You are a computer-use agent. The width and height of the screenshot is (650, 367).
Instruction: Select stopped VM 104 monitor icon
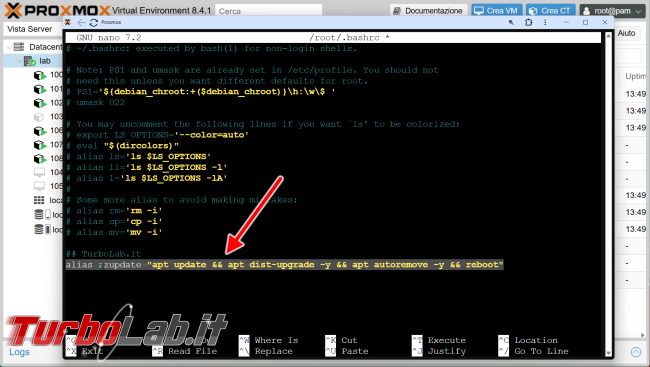[x=39, y=173]
